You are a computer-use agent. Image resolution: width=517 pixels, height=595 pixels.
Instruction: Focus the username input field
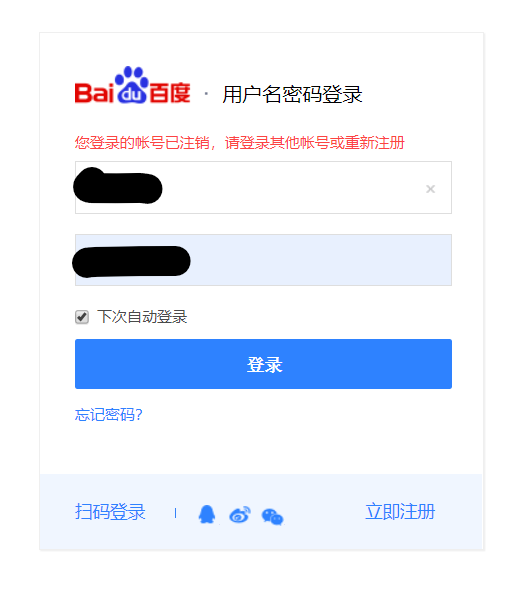[263, 187]
